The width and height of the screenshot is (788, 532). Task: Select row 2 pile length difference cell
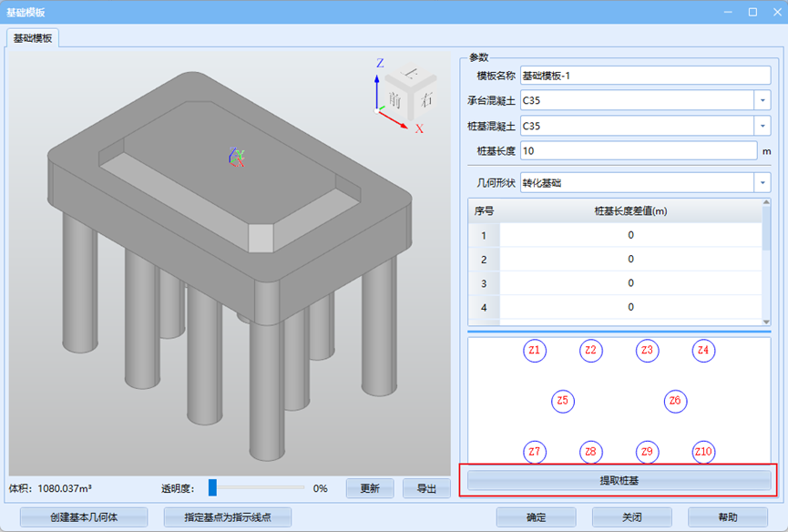point(630,260)
